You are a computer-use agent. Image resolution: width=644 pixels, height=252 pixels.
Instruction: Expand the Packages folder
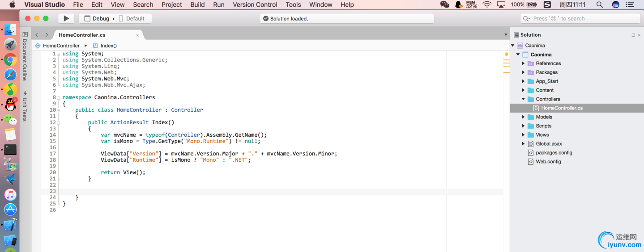tap(523, 72)
